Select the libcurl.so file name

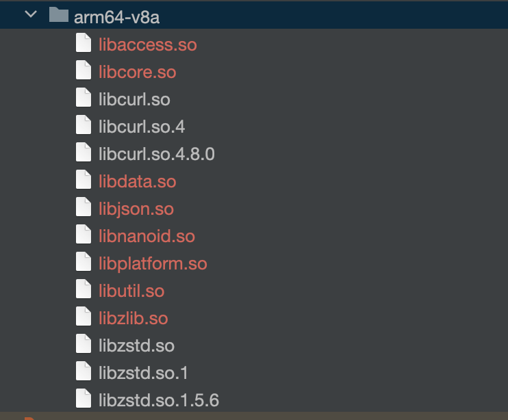pyautogui.click(x=134, y=99)
